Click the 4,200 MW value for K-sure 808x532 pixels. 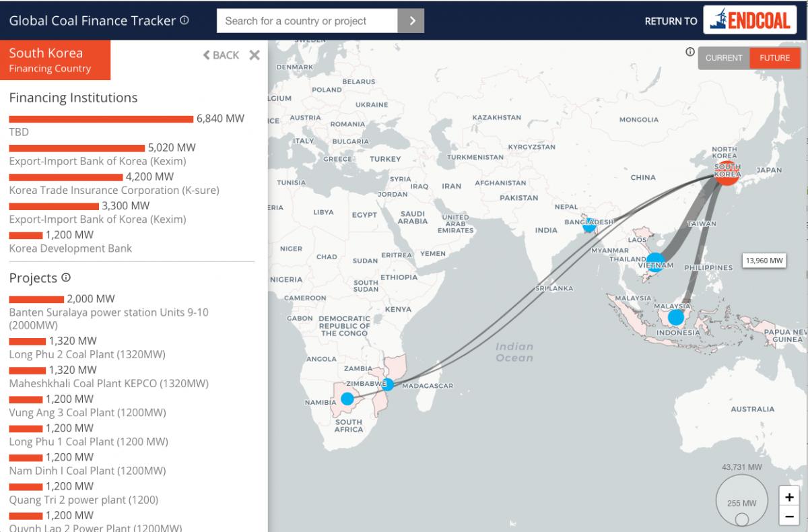(149, 176)
